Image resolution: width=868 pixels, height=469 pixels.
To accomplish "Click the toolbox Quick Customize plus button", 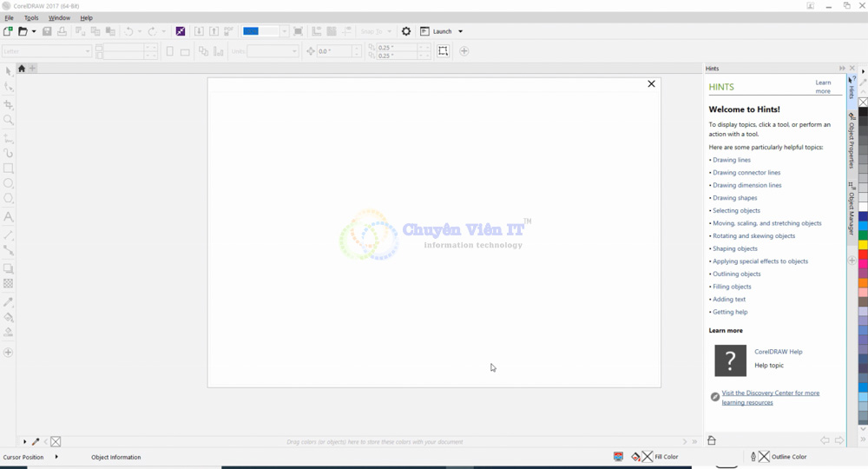I will tap(9, 352).
